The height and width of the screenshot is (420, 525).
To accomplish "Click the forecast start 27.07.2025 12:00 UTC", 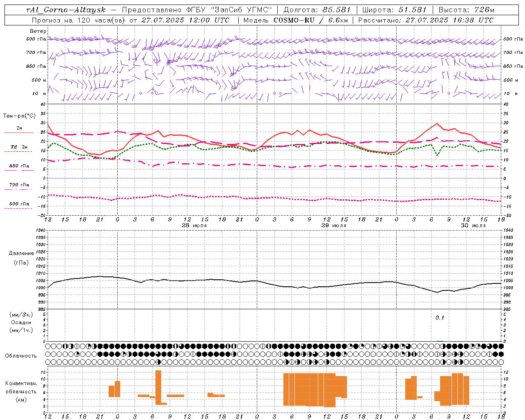I will pos(185,20).
